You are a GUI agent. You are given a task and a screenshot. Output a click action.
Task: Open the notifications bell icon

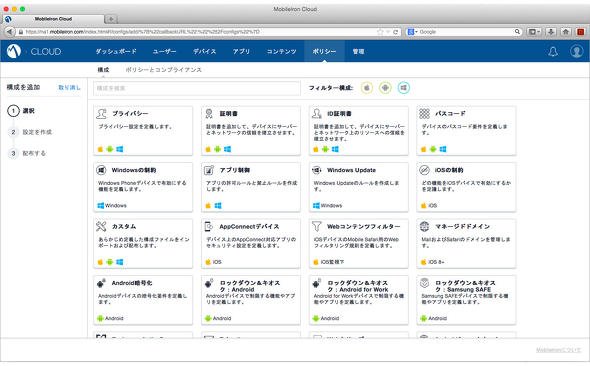tap(553, 52)
